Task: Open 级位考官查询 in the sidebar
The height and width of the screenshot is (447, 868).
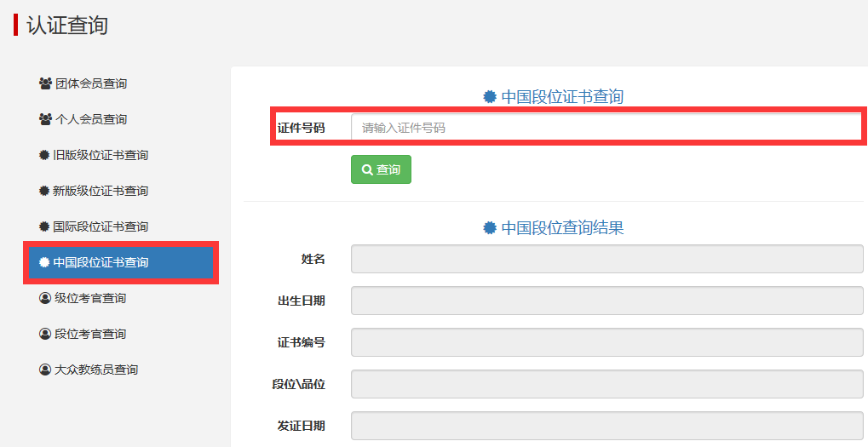Action: pyautogui.click(x=83, y=298)
